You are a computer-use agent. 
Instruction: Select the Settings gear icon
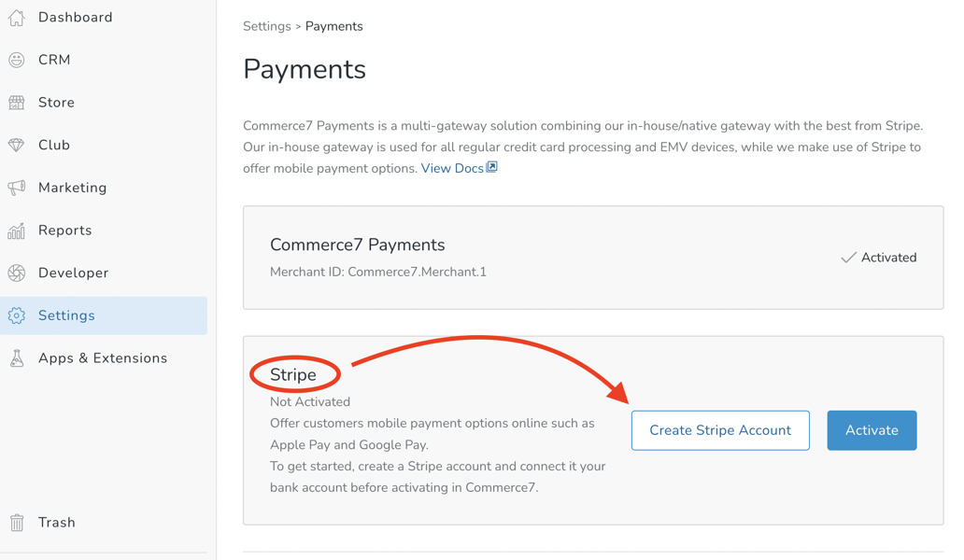pos(16,315)
